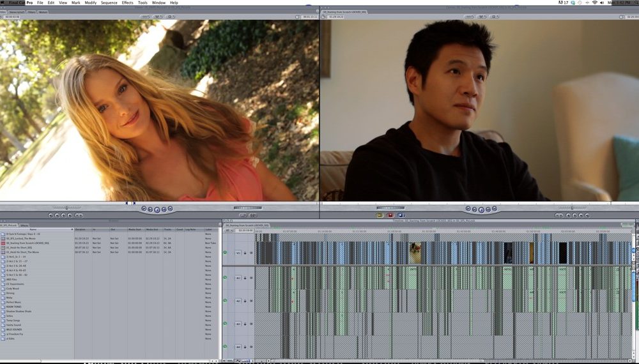Screen dimensions: 639x364
Task: Open the Wi-Fi status icon in menu bar
Action: (594, 3)
